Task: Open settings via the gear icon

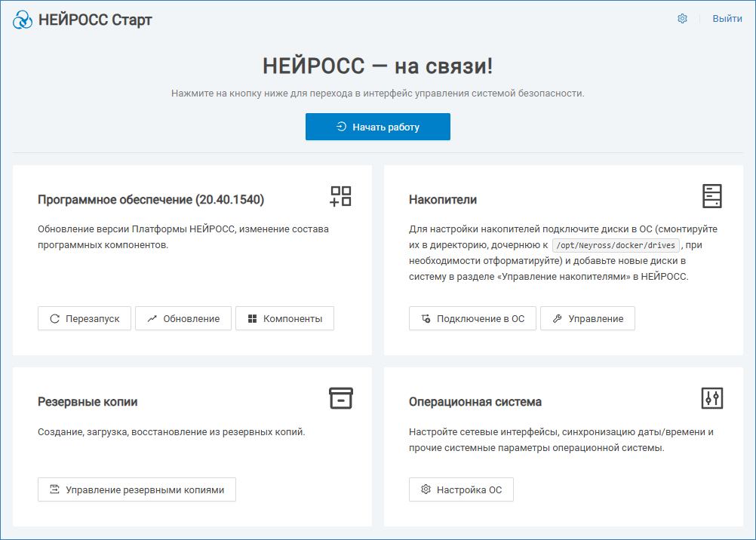Action: click(682, 19)
